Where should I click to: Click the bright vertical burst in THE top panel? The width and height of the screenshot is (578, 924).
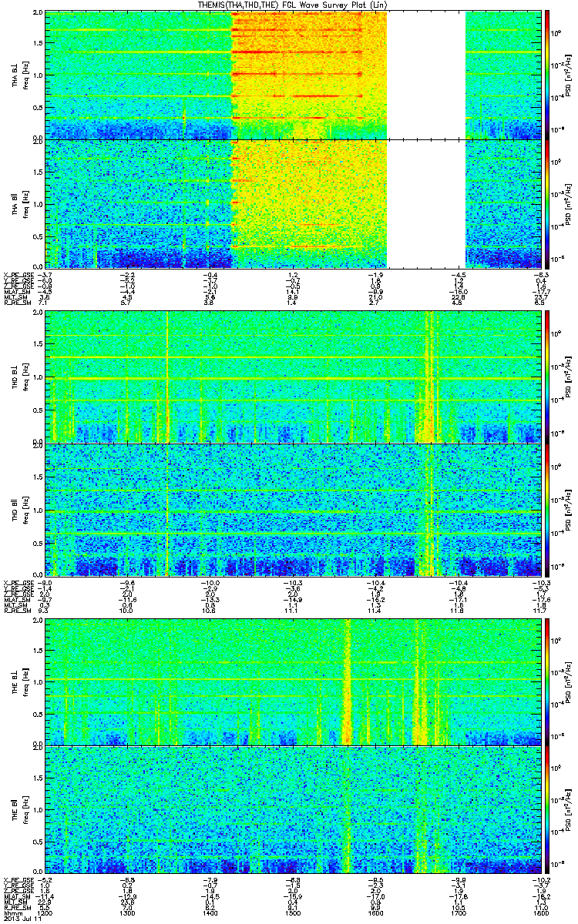346,681
